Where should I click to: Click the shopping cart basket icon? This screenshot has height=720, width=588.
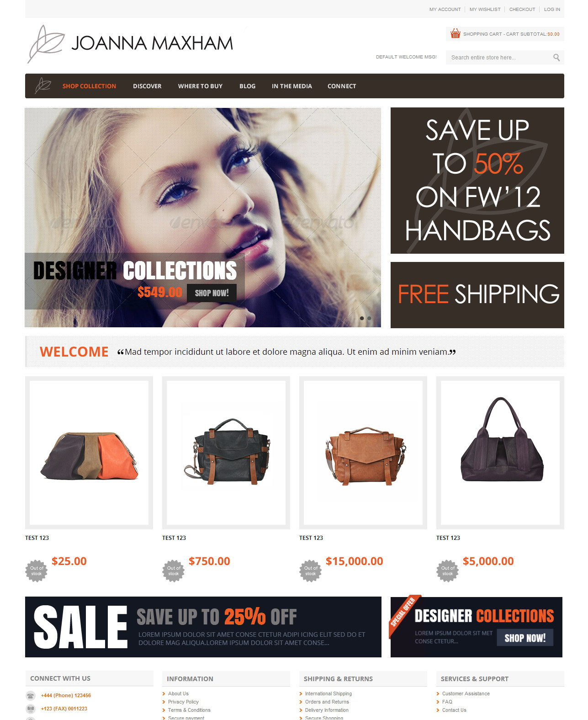[455, 33]
